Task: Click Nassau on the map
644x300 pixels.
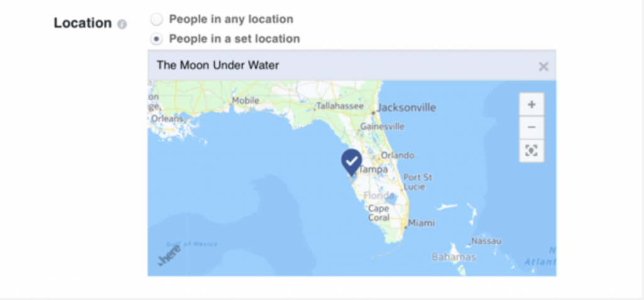Action: (x=486, y=242)
